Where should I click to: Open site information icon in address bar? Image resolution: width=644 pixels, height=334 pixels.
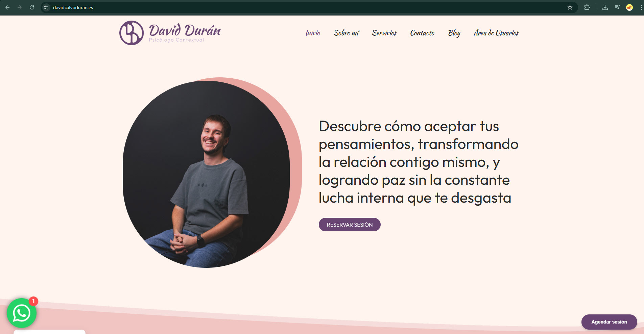pos(47,7)
